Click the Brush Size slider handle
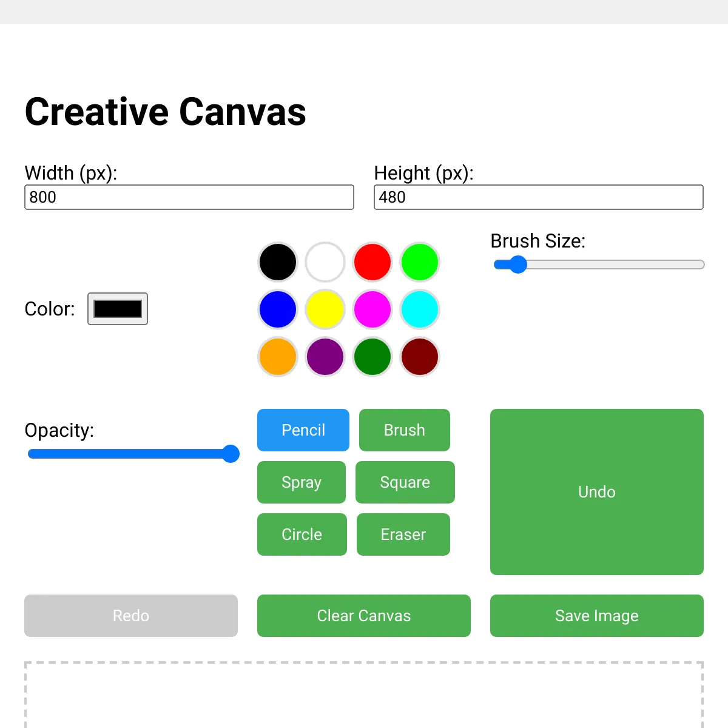This screenshot has width=728, height=728. [x=518, y=265]
